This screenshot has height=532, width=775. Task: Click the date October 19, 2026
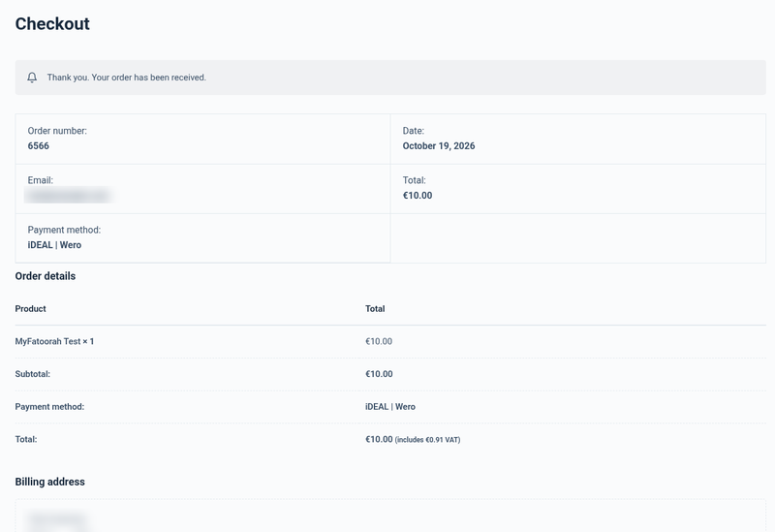[439, 146]
